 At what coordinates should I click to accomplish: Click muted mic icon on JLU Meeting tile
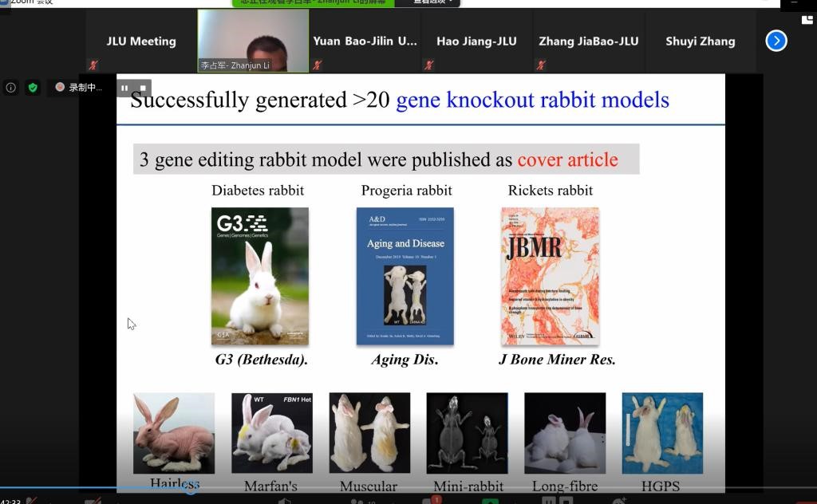click(x=93, y=65)
